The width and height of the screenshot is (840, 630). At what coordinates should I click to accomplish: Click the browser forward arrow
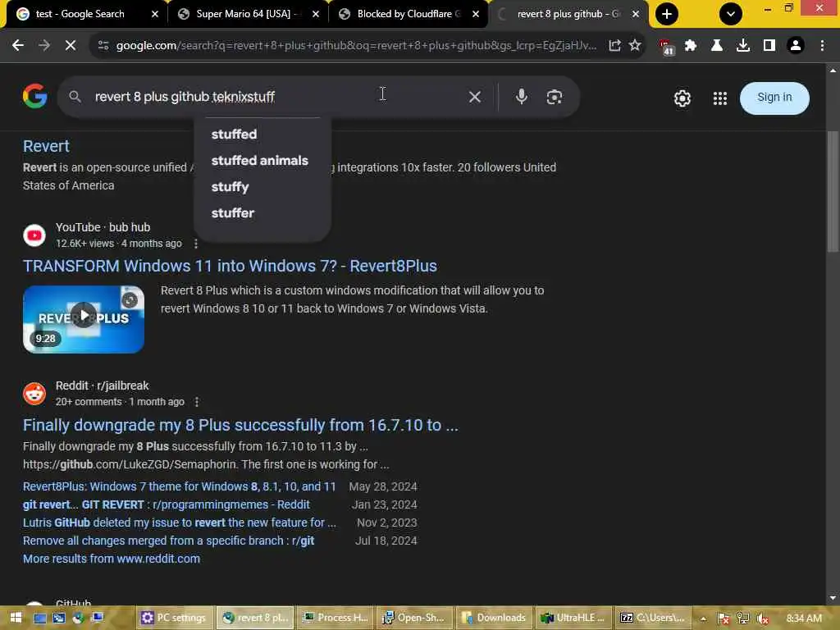point(44,46)
